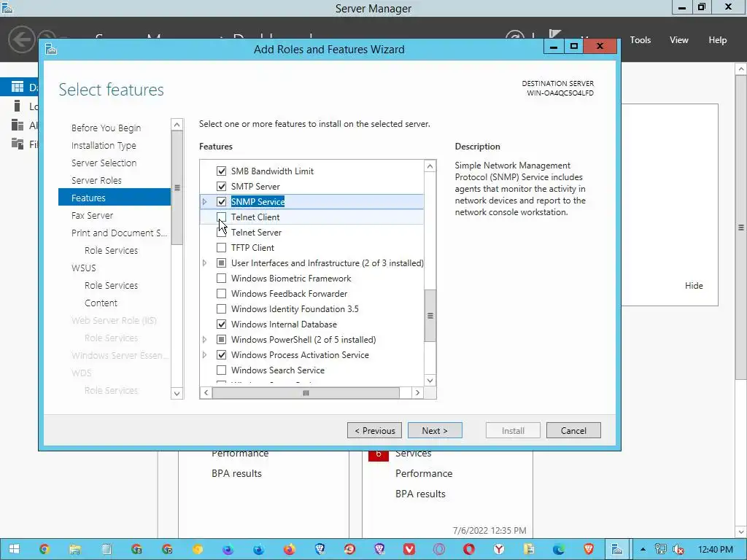Check Windows Feedback Forwarder
The height and width of the screenshot is (560, 747).
click(x=221, y=293)
